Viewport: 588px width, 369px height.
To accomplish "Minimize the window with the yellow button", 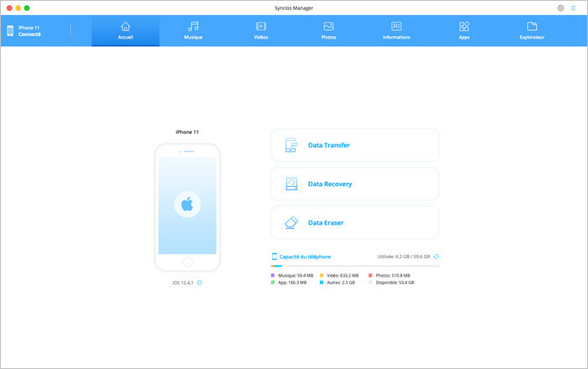I will [18, 8].
